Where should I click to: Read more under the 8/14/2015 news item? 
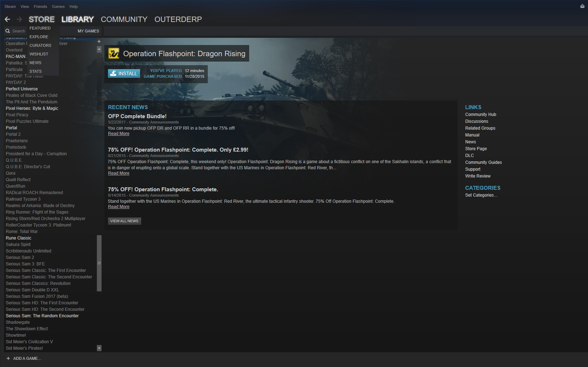pyautogui.click(x=118, y=207)
